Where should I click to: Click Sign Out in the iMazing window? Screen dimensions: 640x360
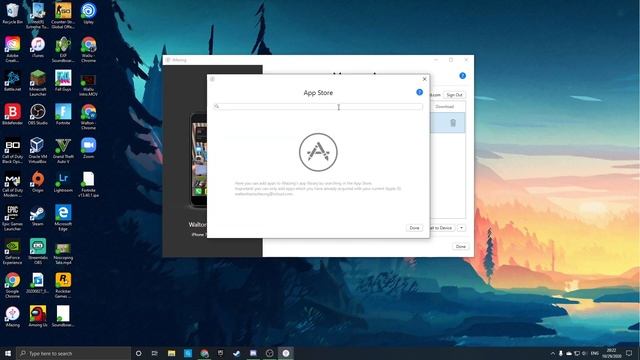click(x=454, y=95)
